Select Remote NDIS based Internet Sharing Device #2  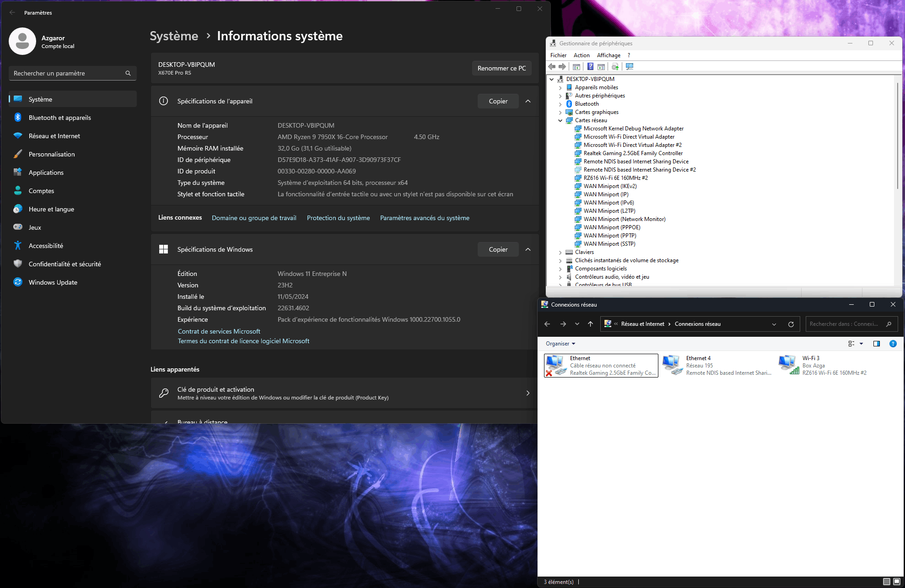point(640,170)
